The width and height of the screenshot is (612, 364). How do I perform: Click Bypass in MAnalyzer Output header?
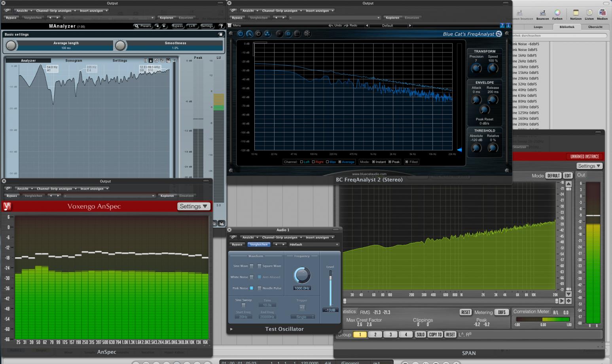click(11, 17)
